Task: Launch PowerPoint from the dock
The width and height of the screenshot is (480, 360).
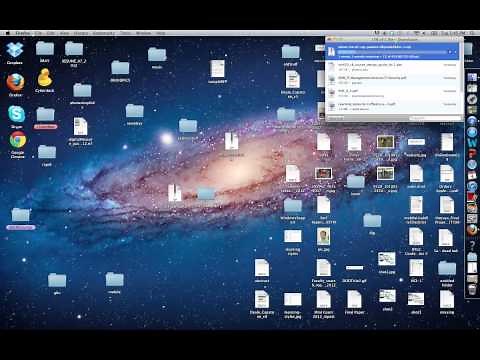Action: click(x=472, y=154)
